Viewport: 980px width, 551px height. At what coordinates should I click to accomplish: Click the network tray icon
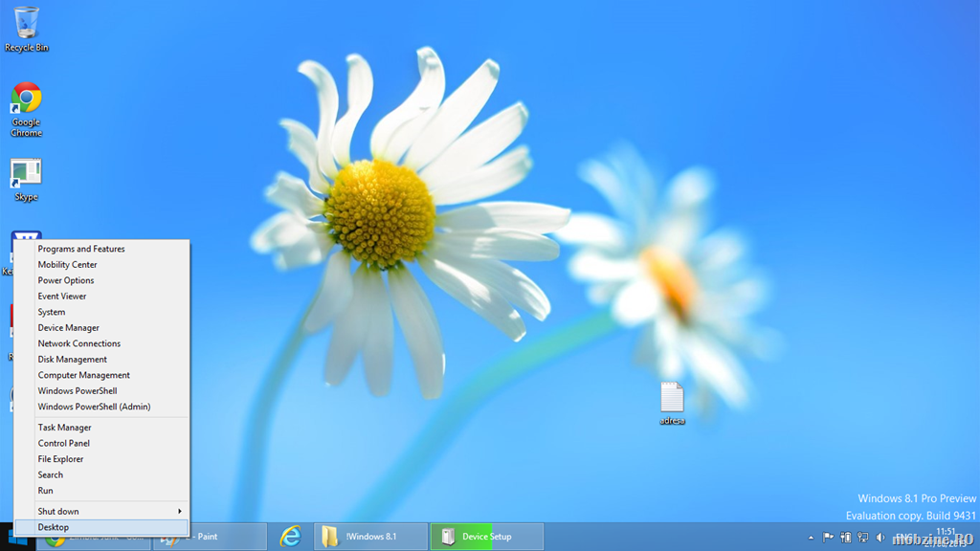pos(863,538)
